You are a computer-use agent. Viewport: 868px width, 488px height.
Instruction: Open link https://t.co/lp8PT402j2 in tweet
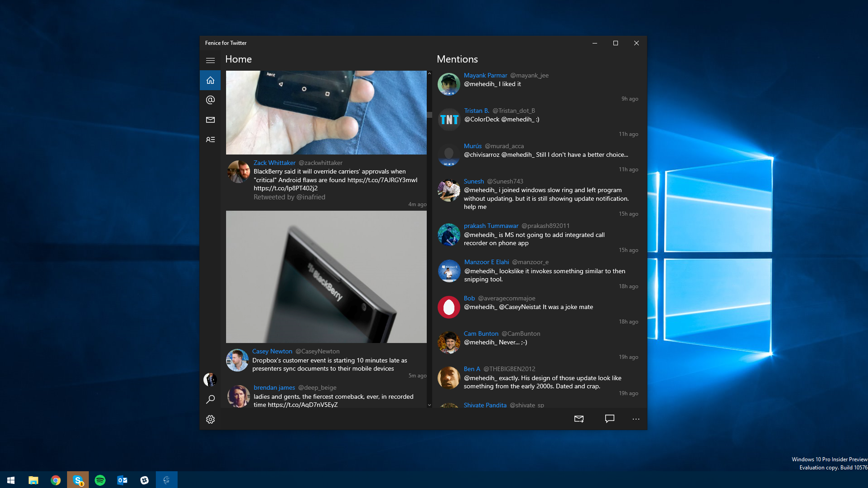(285, 188)
